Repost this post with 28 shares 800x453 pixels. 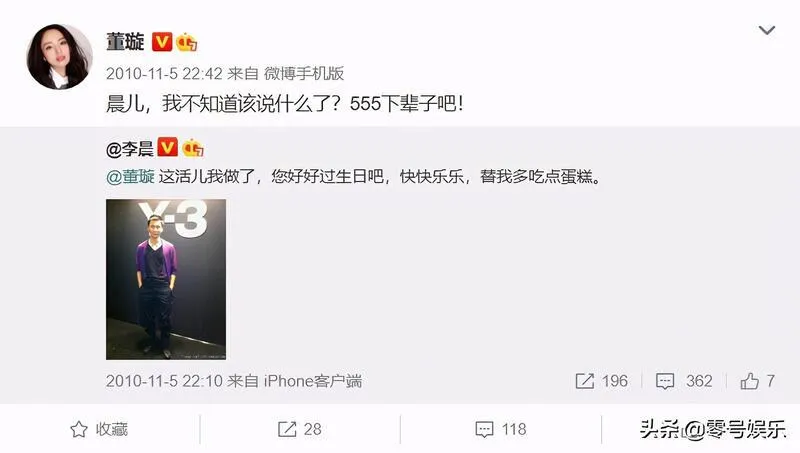tap(299, 429)
